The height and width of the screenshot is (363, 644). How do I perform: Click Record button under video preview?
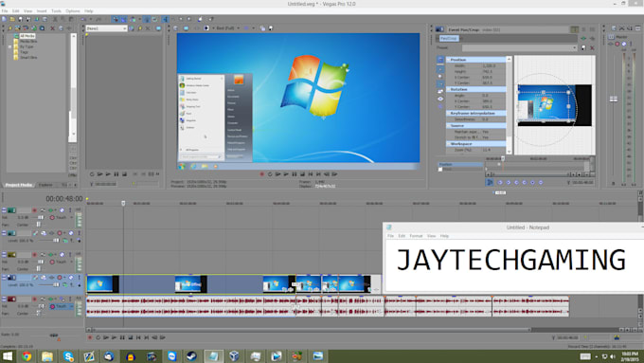click(261, 174)
